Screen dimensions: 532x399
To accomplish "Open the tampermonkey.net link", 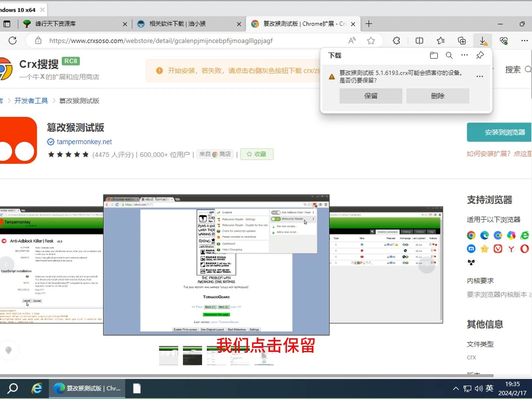I will coord(84,142).
